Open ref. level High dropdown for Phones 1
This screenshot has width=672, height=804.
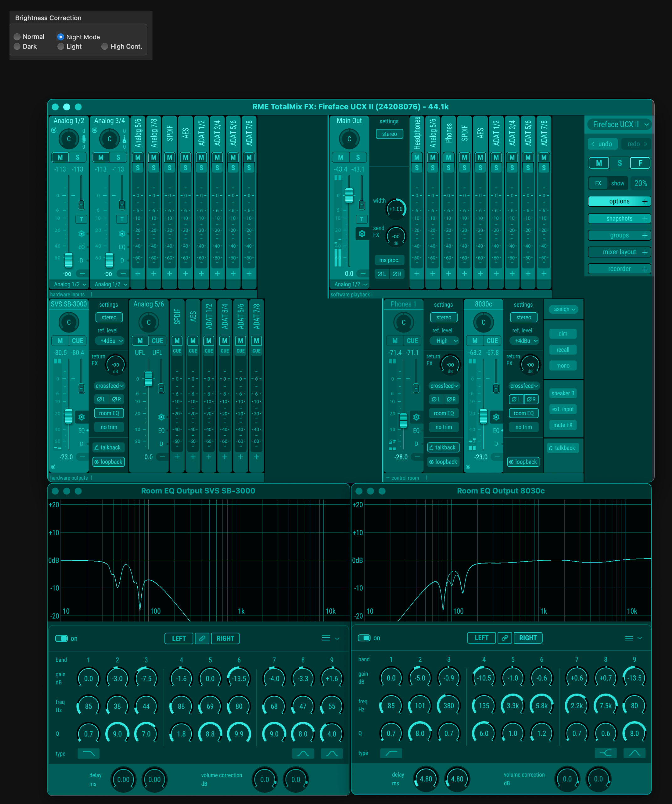click(445, 341)
